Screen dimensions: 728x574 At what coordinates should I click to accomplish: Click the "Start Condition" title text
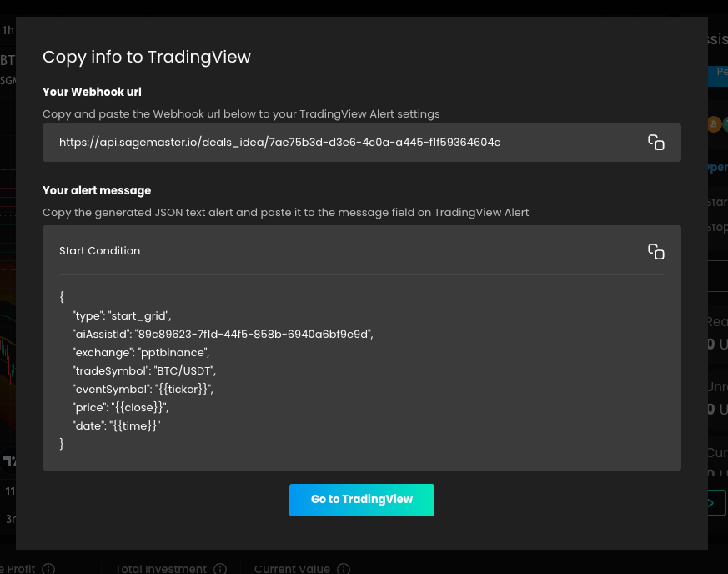click(x=99, y=251)
